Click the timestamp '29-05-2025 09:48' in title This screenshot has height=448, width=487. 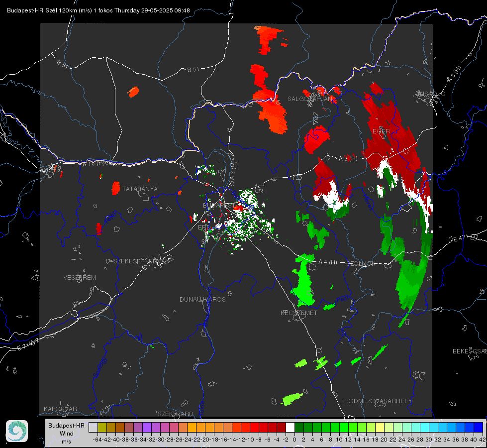click(165, 10)
